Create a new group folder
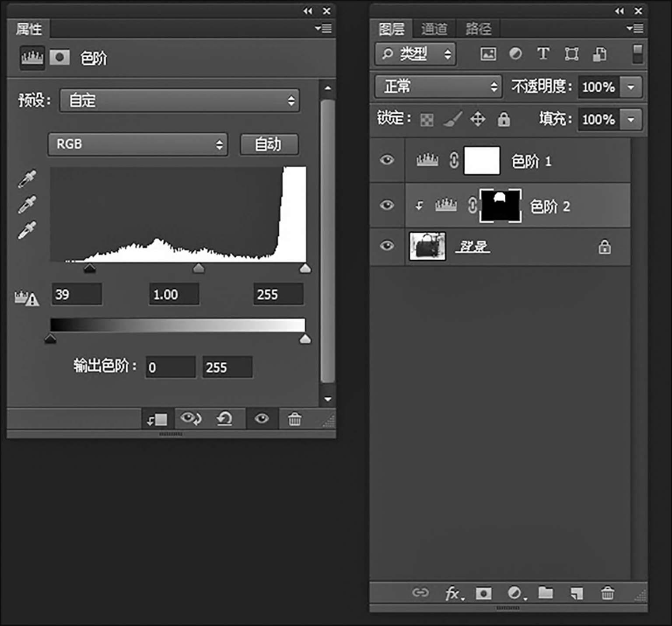Image resolution: width=672 pixels, height=626 pixels. (546, 593)
